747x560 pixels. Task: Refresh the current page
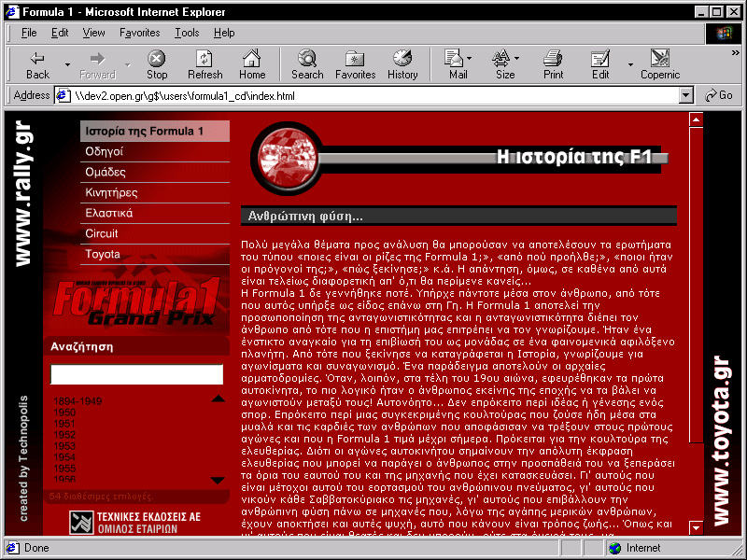204,65
